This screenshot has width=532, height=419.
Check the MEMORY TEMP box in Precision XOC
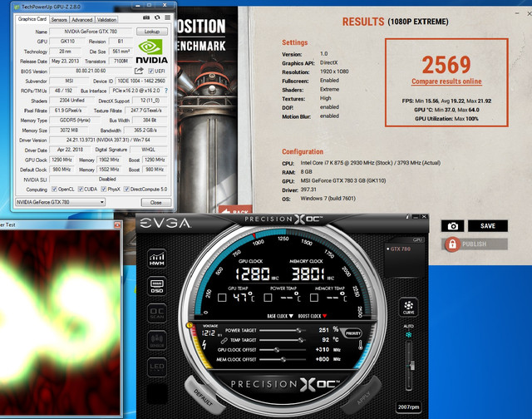[x=314, y=298]
